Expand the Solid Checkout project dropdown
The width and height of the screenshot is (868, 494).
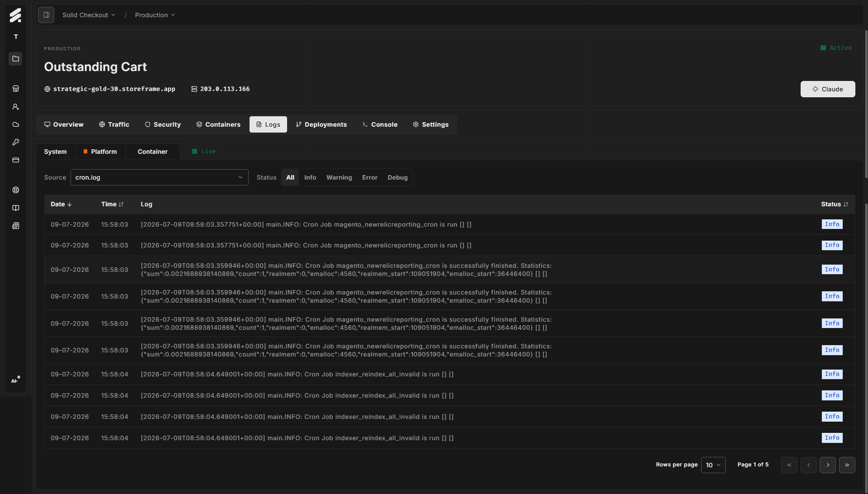[x=89, y=15]
